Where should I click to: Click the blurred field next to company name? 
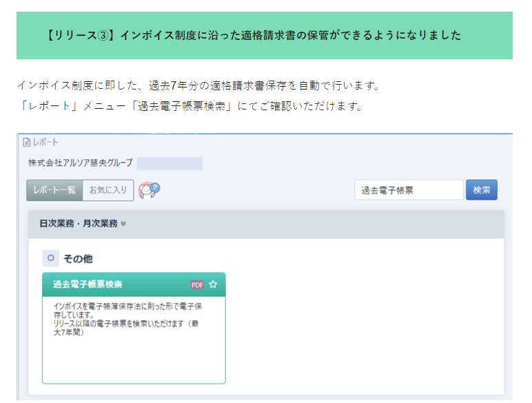tap(170, 163)
